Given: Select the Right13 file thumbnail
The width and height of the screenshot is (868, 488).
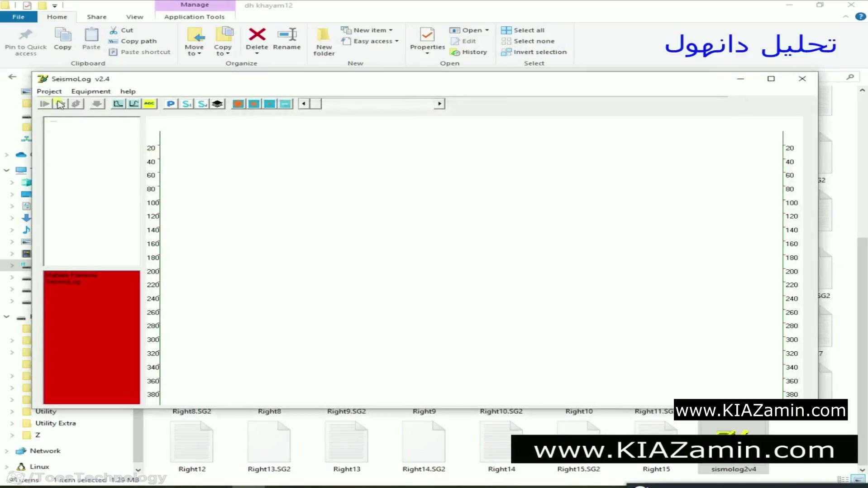Looking at the screenshot, I should (x=347, y=442).
